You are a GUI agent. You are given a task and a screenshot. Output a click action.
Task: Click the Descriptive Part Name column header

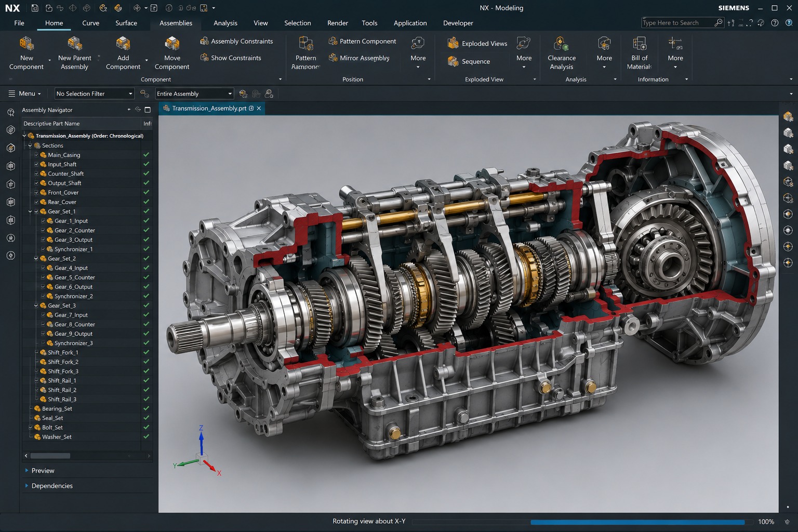click(x=81, y=124)
